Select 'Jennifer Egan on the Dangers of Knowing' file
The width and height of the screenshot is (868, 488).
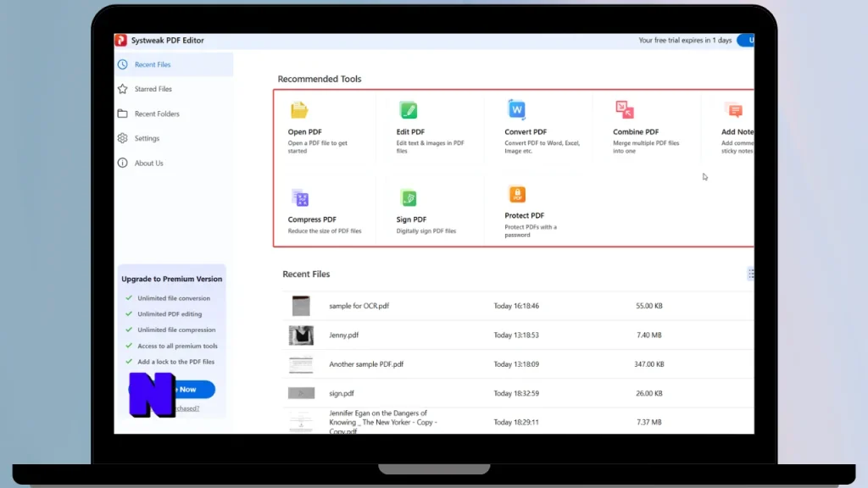(383, 422)
